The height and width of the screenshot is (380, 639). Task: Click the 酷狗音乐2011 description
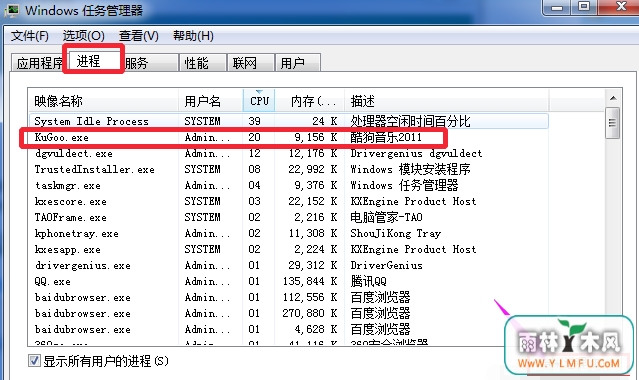click(x=386, y=137)
